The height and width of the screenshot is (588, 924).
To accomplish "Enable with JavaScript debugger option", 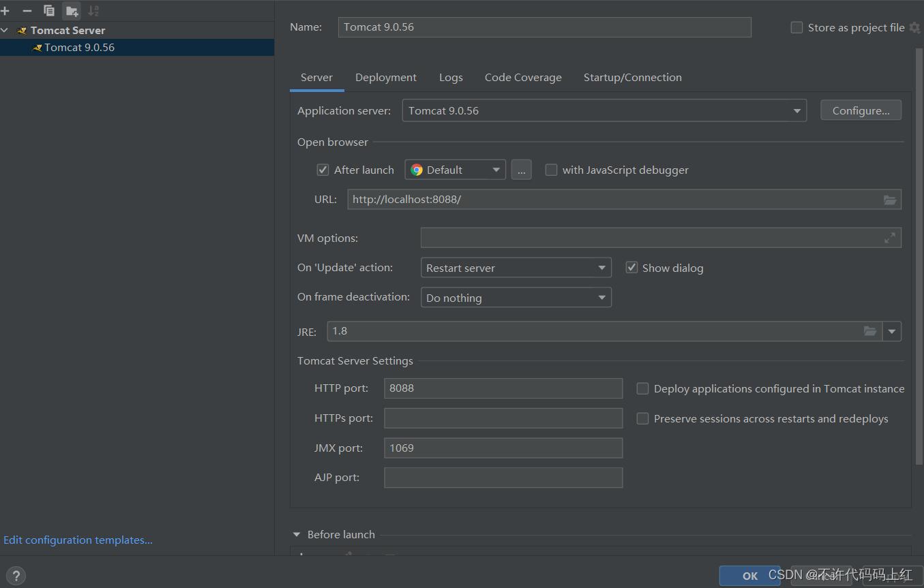I will [x=551, y=170].
